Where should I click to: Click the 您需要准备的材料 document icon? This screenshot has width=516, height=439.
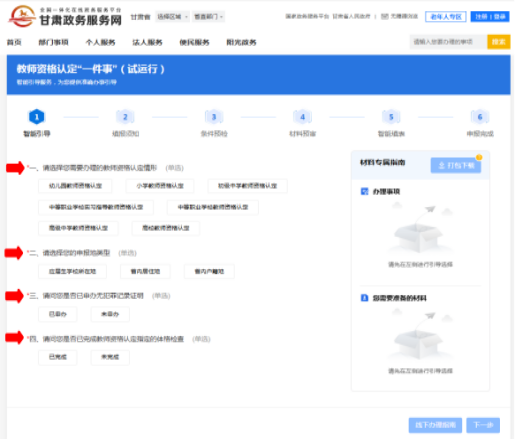point(365,298)
